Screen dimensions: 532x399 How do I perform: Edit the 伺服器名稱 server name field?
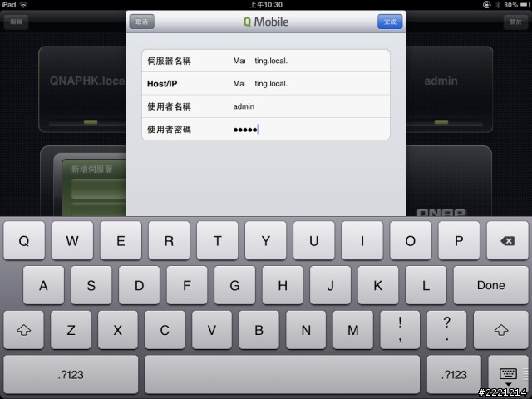(x=266, y=61)
